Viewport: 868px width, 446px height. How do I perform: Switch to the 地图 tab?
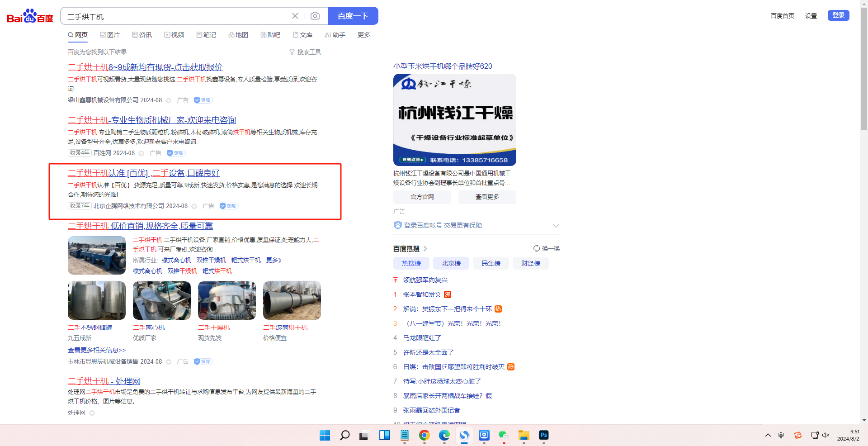pos(238,35)
